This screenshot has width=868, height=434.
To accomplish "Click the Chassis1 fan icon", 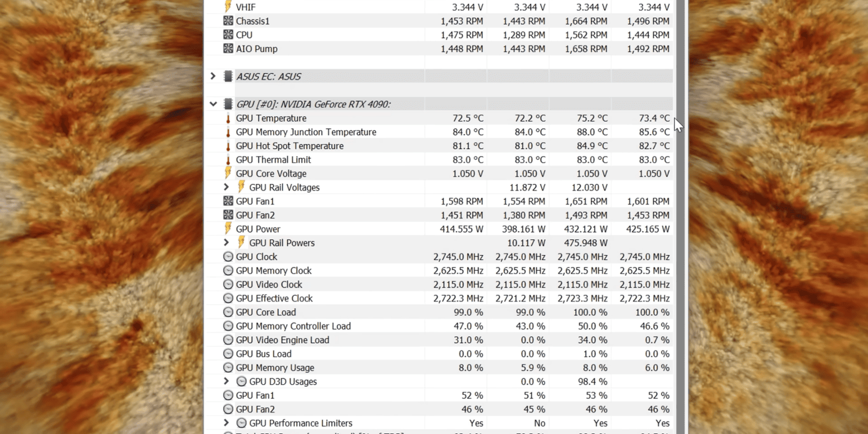I will tap(228, 21).
